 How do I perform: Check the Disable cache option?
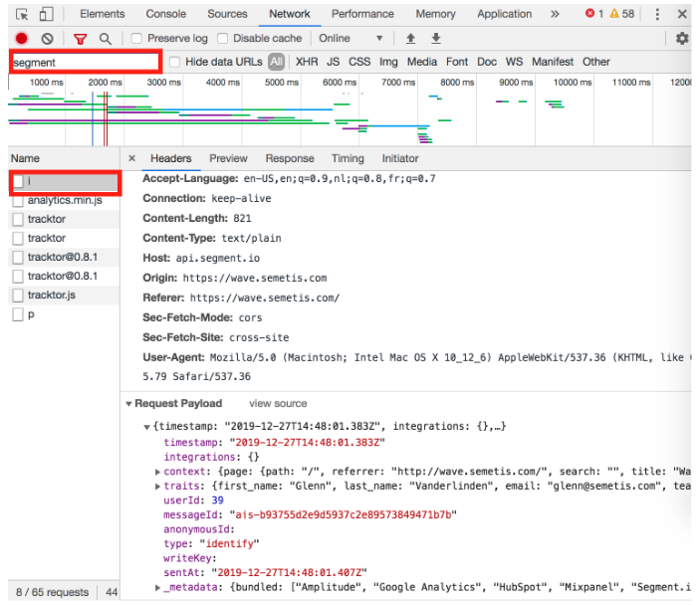click(222, 39)
